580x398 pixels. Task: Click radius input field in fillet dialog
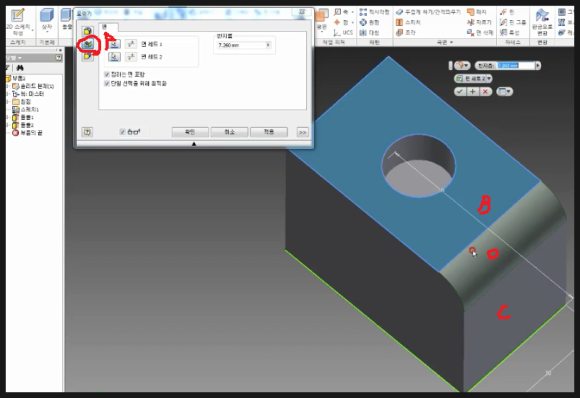[x=241, y=45]
